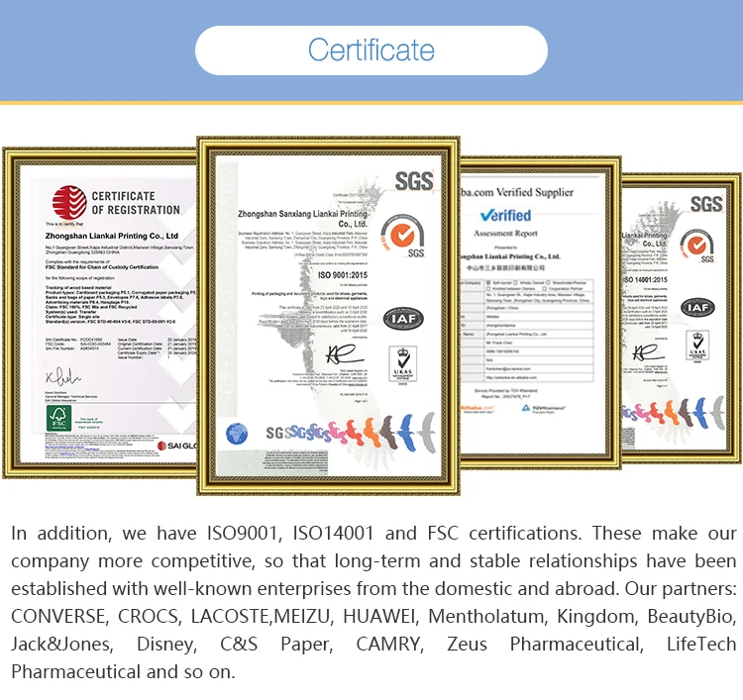The width and height of the screenshot is (743, 700).
Task: Click the "ISO 14001:2015" text
Action: coord(645,280)
